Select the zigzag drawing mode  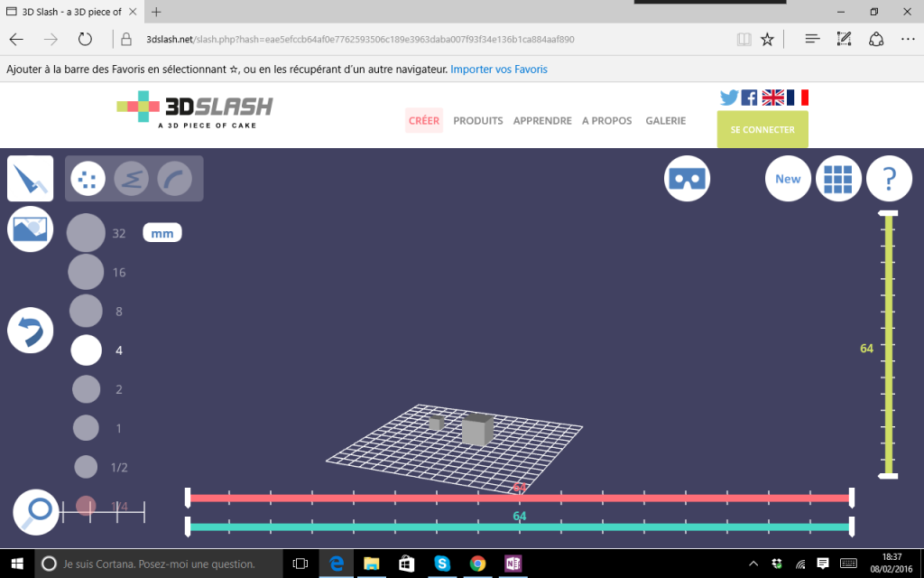click(x=132, y=178)
